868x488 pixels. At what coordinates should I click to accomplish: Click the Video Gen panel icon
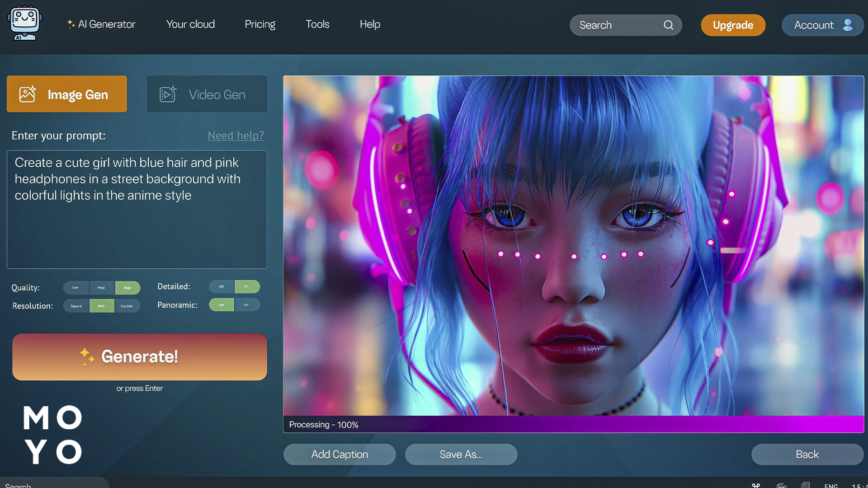(x=168, y=94)
